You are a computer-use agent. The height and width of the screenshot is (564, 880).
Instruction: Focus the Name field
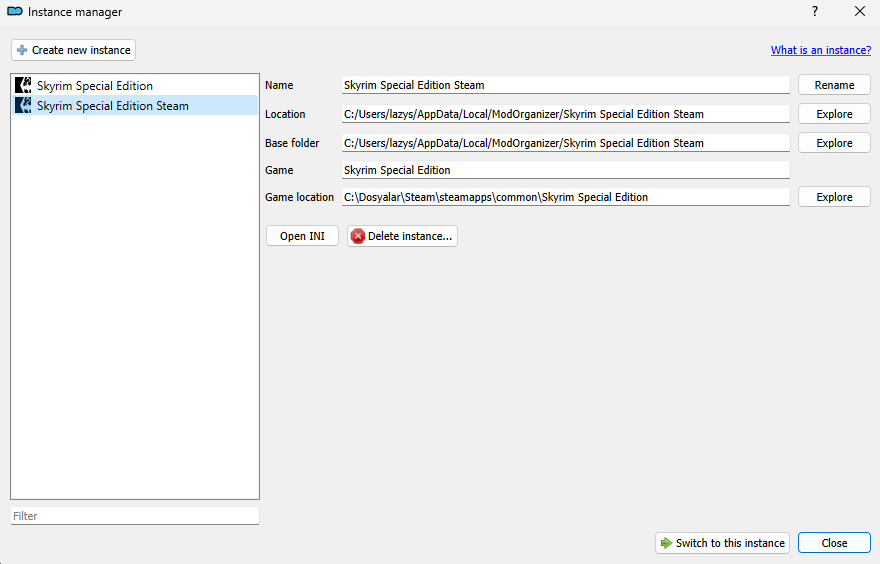click(x=565, y=85)
